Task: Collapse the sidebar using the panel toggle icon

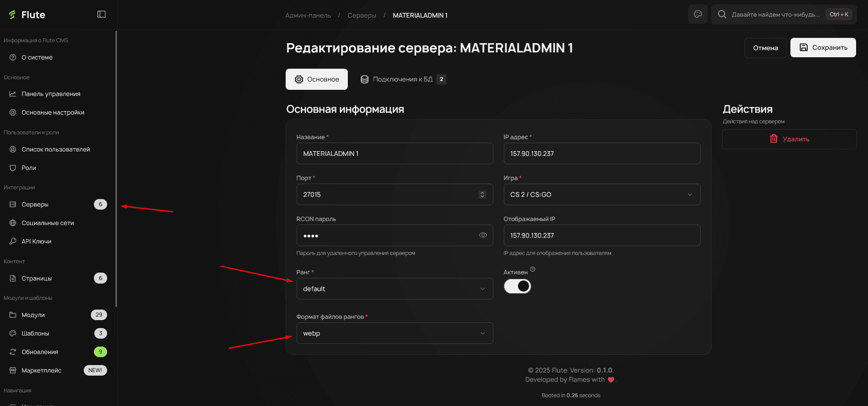Action: [x=101, y=14]
